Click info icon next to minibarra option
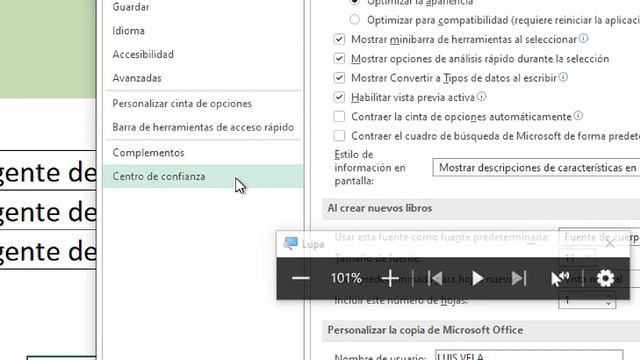This screenshot has width=640, height=360. (584, 38)
